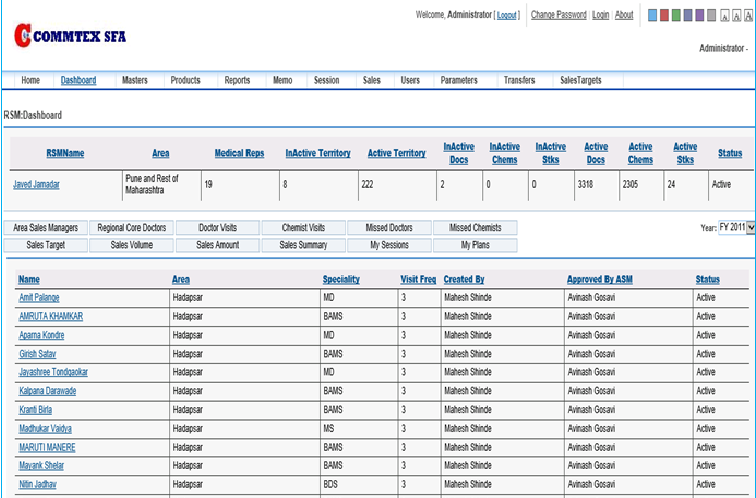756x498 pixels.
Task: Open the Masters menu
Action: [134, 80]
